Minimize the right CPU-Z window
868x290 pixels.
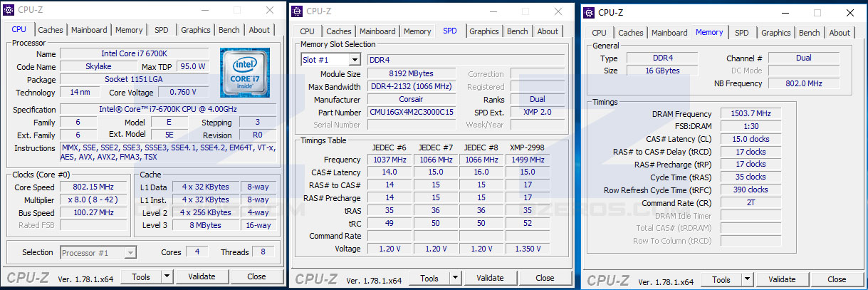coord(787,12)
